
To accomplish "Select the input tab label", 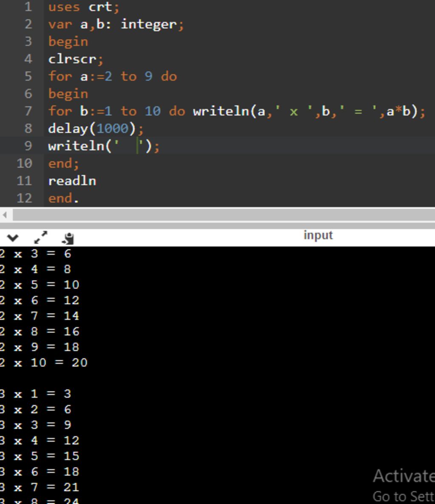I will tap(318, 235).
